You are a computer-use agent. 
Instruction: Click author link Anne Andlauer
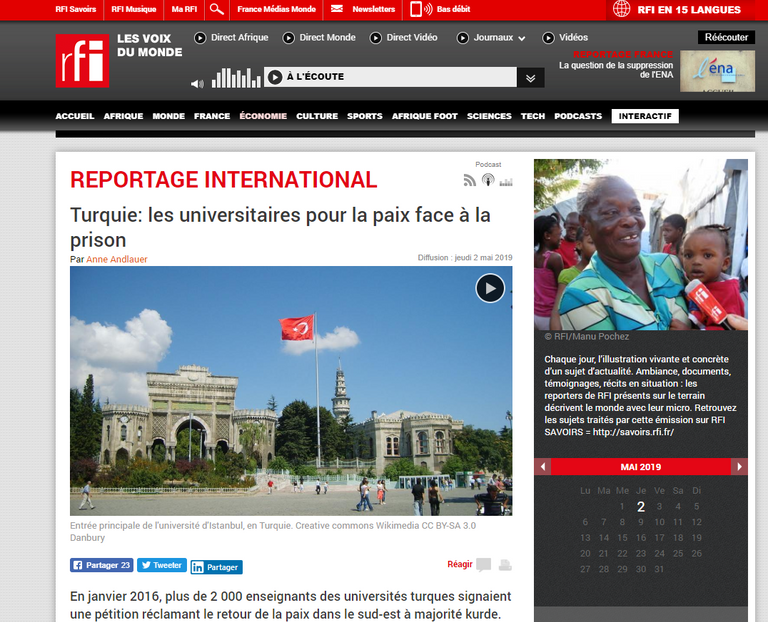117,259
